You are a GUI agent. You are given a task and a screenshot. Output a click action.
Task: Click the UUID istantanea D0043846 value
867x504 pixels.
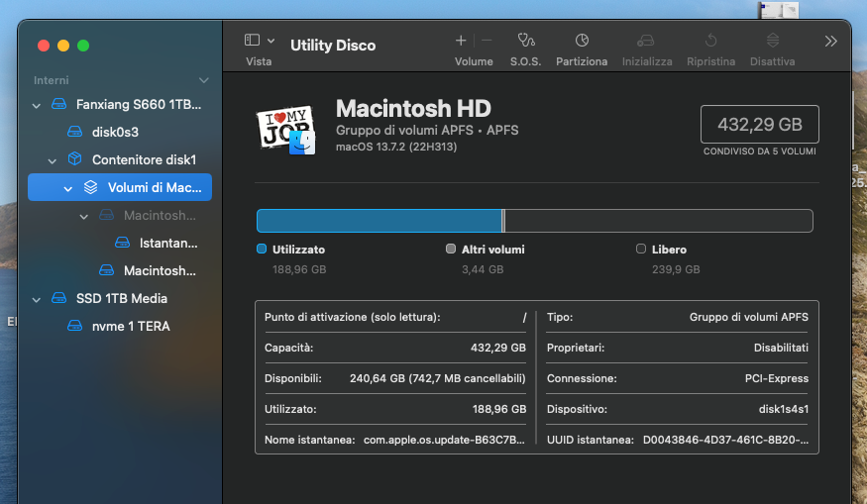coord(725,440)
